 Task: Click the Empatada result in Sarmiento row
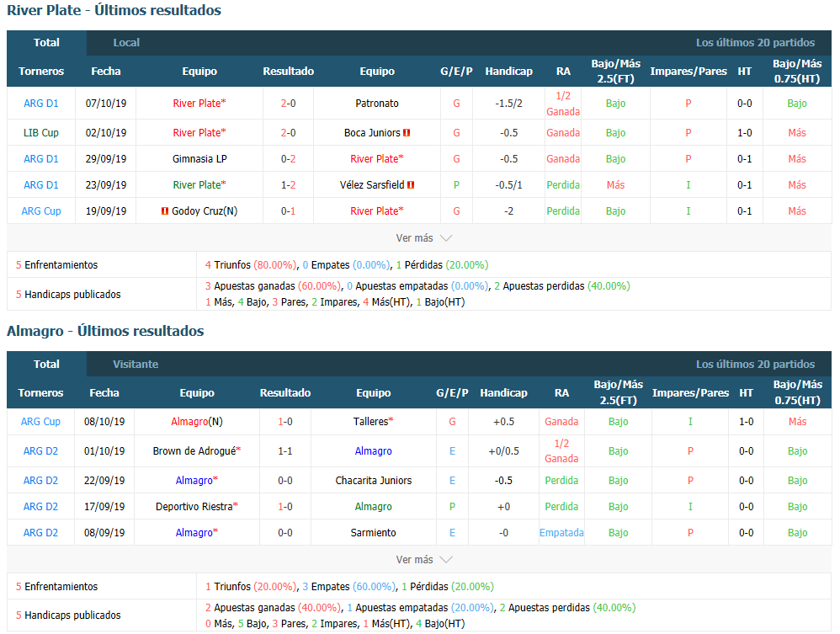[x=561, y=533]
